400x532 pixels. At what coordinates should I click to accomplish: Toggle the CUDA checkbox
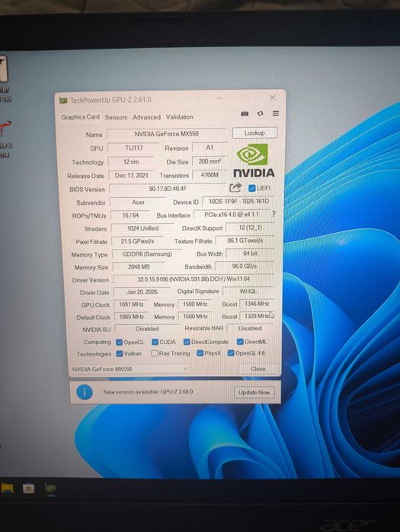coord(155,342)
